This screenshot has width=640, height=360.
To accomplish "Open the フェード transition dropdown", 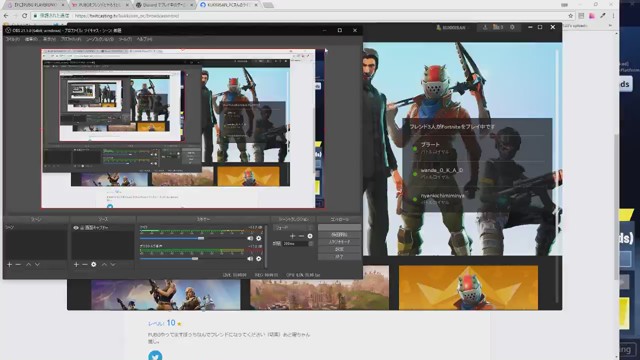I will (293, 227).
